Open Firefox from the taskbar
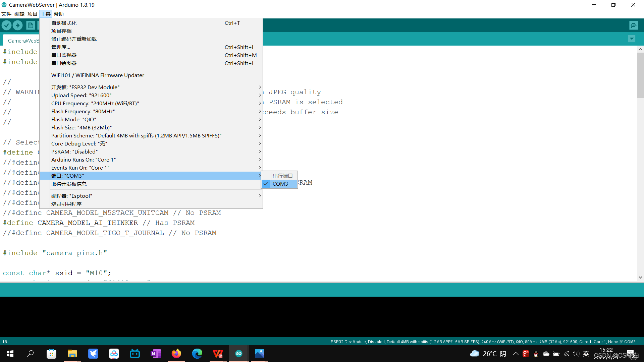The height and width of the screenshot is (362, 644). click(176, 354)
